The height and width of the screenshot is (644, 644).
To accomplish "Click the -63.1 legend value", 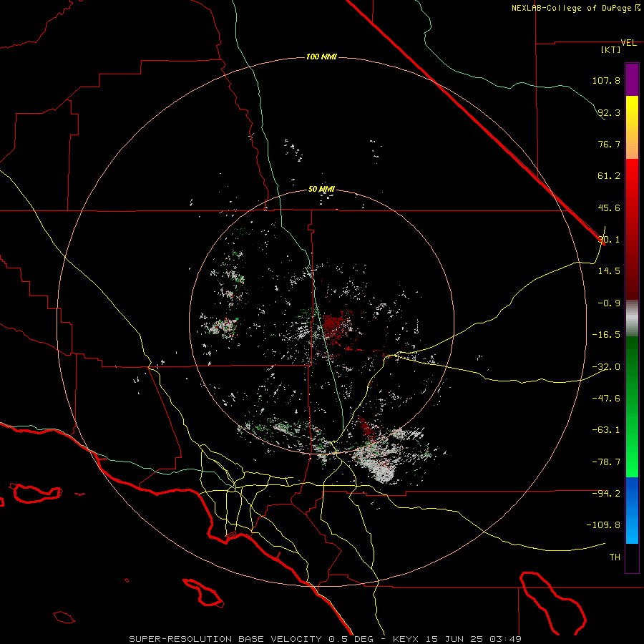I will (x=606, y=430).
